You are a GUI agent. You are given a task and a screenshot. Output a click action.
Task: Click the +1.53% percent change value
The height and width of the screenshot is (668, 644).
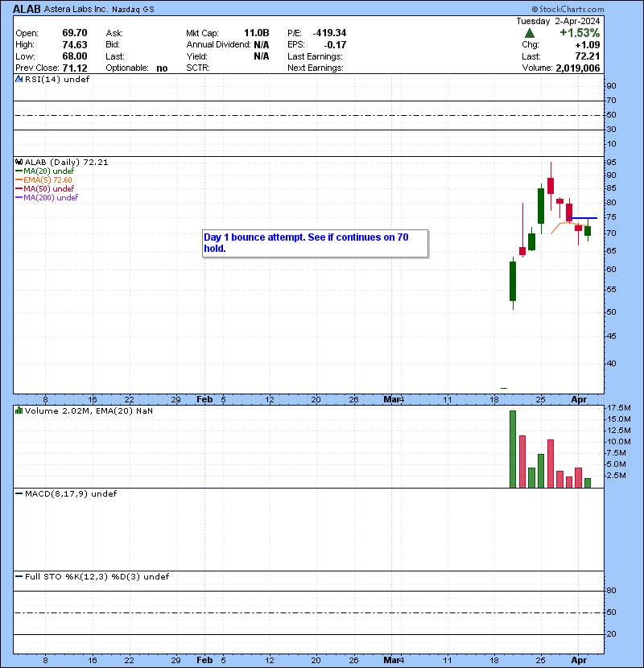click(580, 33)
